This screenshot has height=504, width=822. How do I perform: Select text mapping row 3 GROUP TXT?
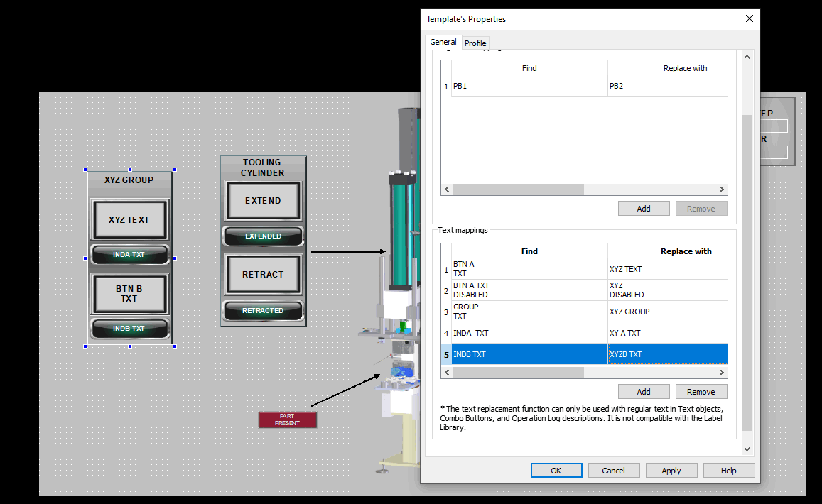coord(529,312)
